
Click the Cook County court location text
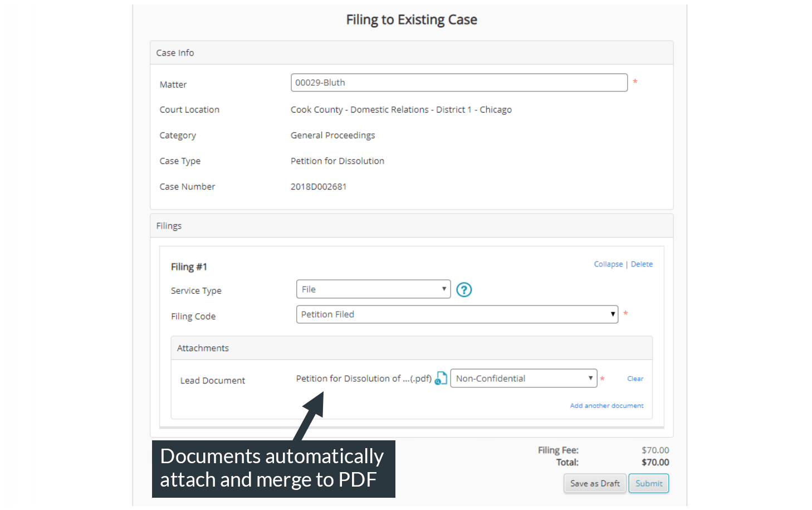click(x=400, y=110)
